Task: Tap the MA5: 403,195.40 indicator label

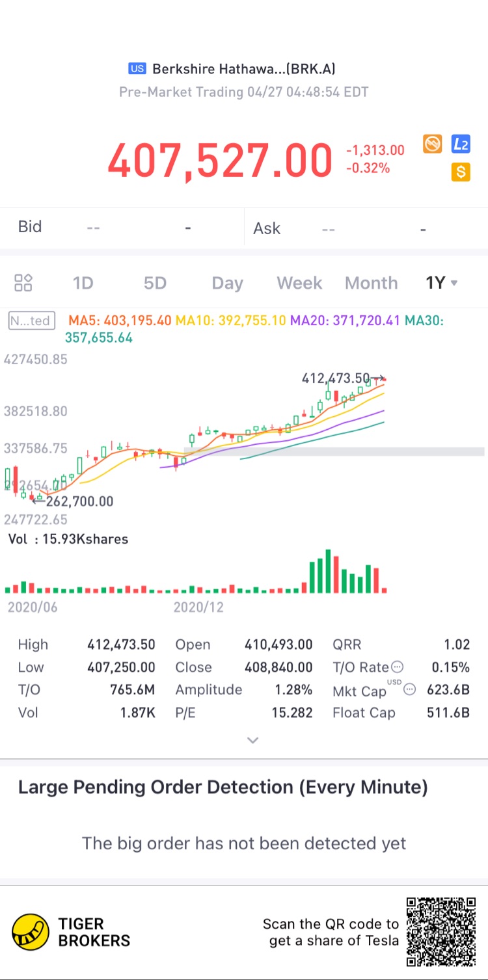Action: point(120,321)
